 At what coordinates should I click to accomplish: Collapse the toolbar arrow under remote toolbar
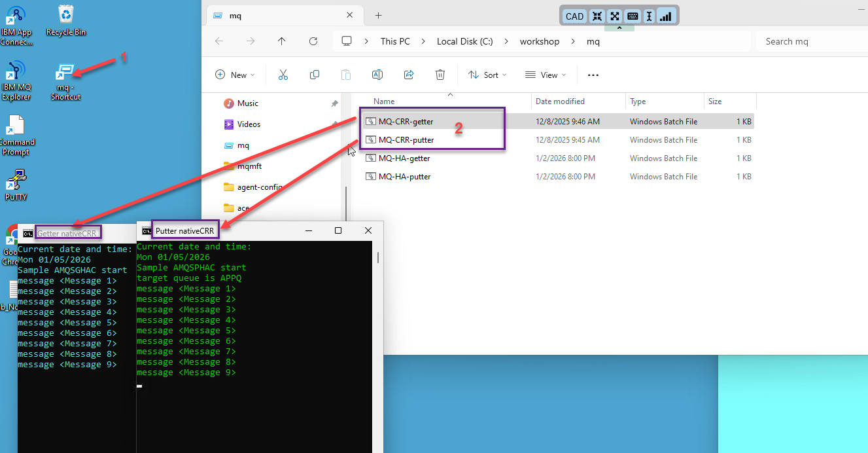(x=619, y=28)
